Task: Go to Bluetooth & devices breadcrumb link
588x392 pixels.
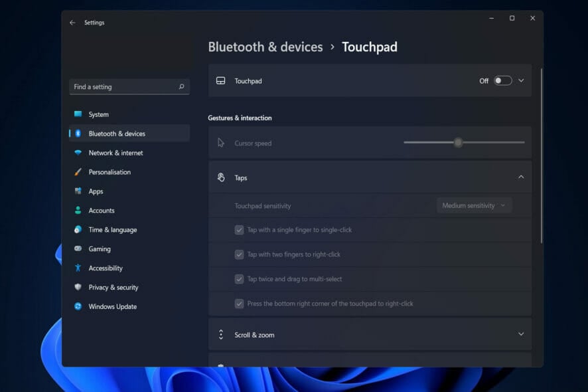Action: click(x=265, y=47)
